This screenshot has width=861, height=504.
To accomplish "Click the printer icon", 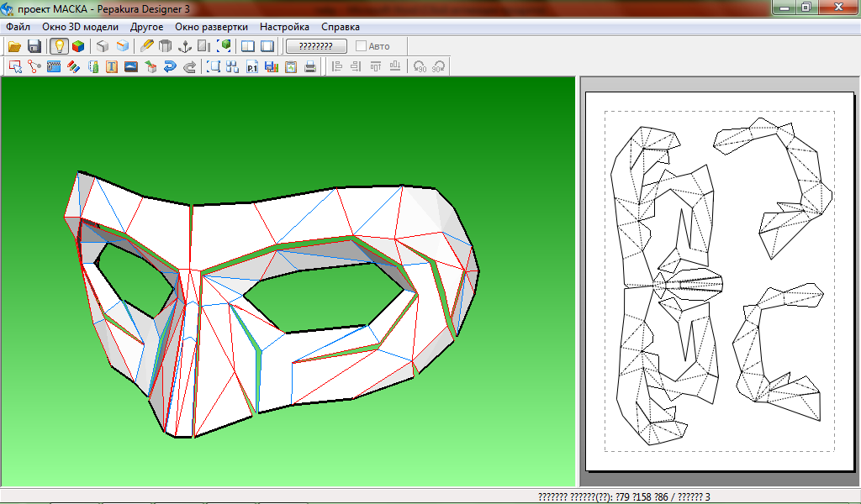I will pyautogui.click(x=310, y=66).
